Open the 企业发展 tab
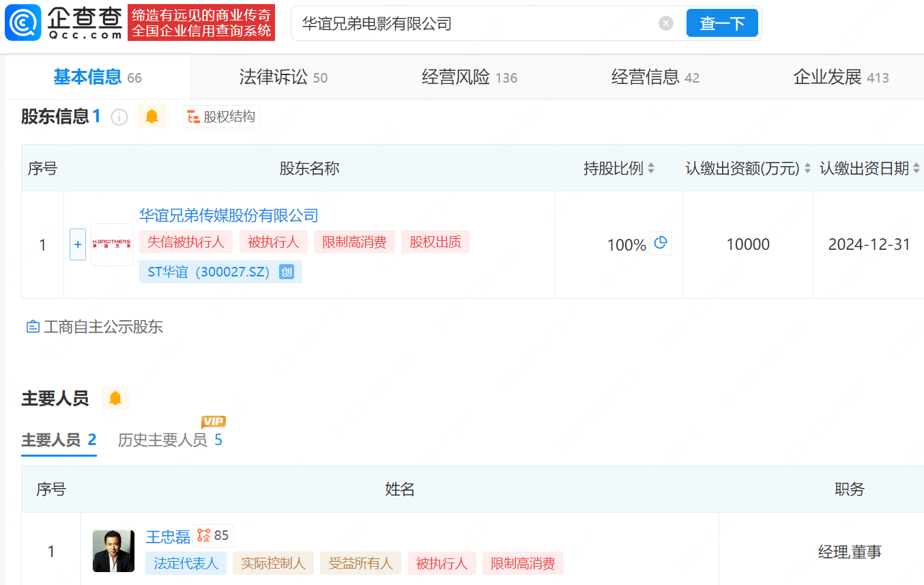Screen dimensions: 924x585 tap(841, 77)
